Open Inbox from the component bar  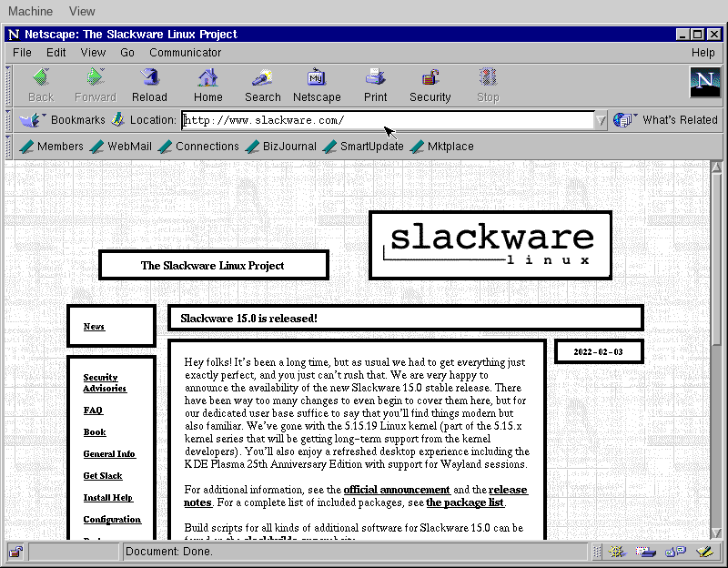pyautogui.click(x=645, y=552)
